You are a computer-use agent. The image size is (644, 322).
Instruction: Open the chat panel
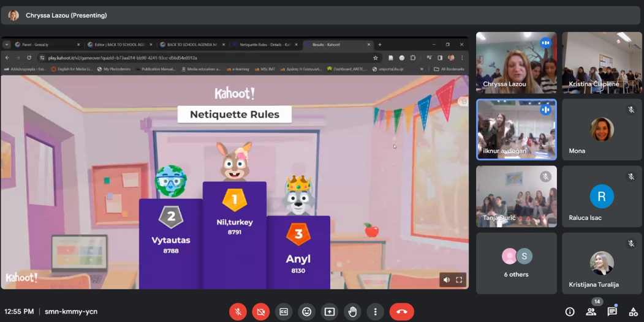[612, 312]
